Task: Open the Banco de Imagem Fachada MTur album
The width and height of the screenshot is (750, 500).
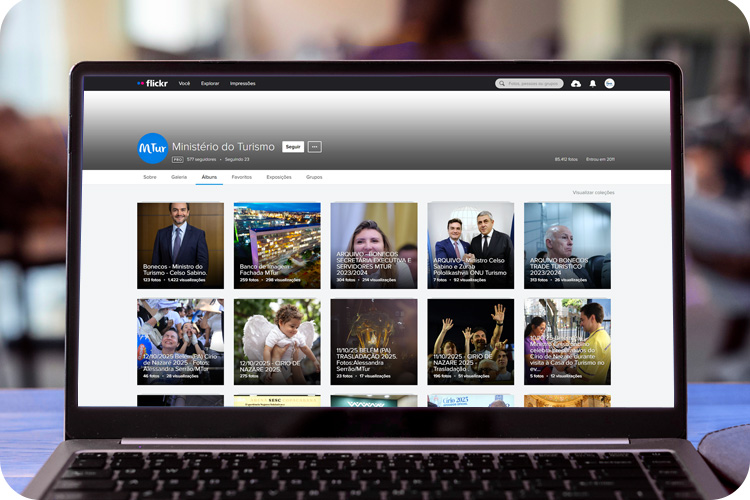Action: coord(277,245)
